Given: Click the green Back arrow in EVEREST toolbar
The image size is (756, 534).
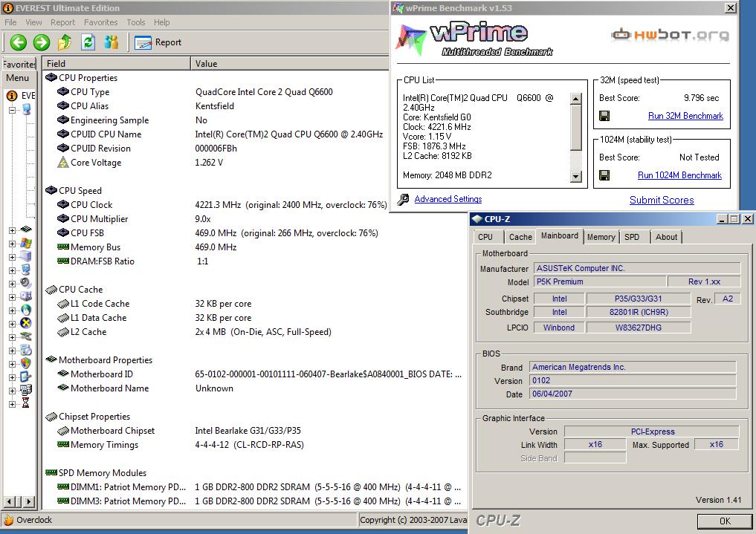Looking at the screenshot, I should (19, 42).
